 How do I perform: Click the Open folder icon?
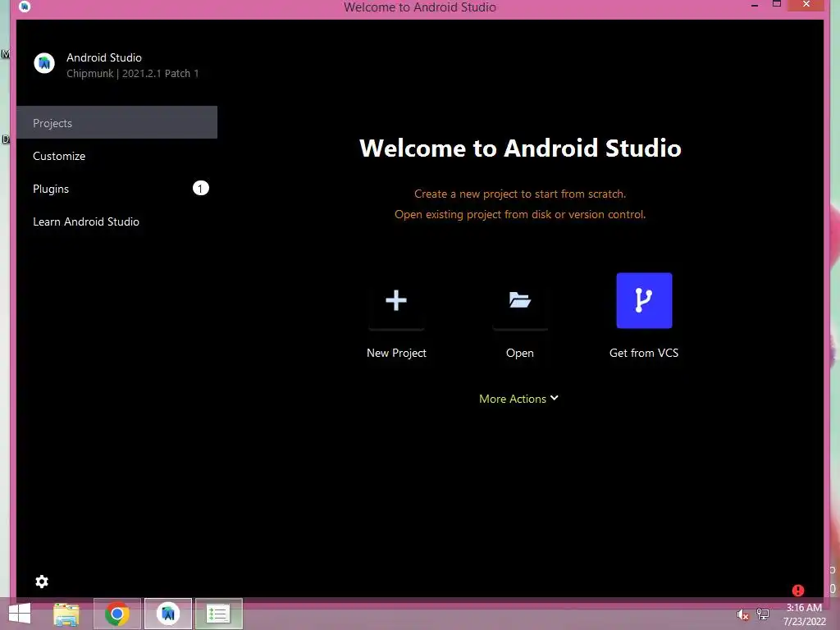(519, 300)
